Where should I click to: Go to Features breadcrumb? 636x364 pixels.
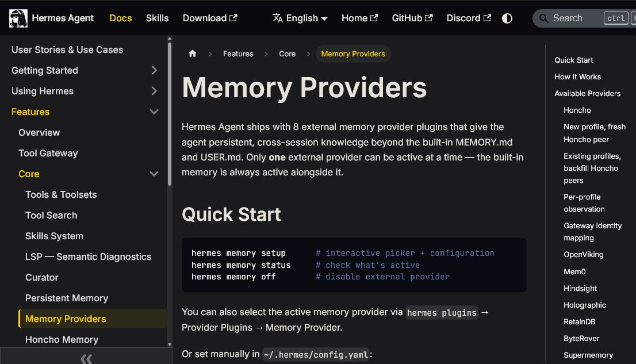[x=238, y=53]
